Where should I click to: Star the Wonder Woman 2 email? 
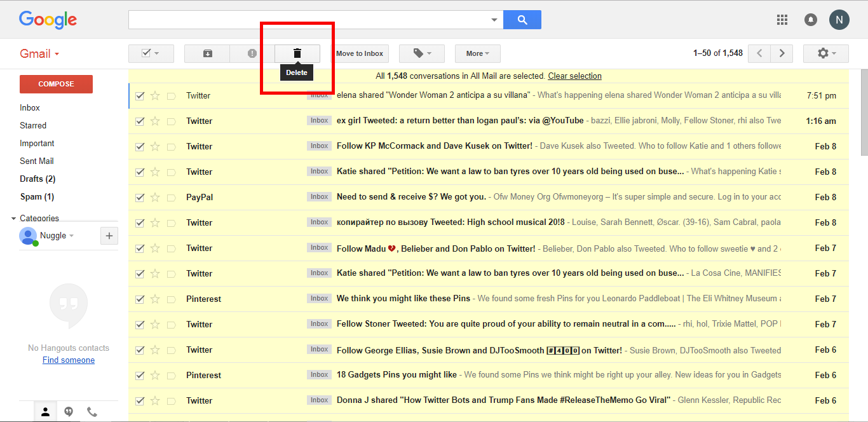(155, 95)
